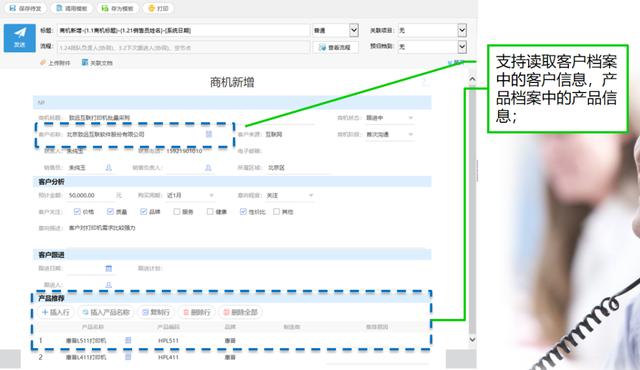Image resolution: width=640 pixels, height=370 pixels.
Task: Click 关联文档 related documents
Action: pos(97,63)
